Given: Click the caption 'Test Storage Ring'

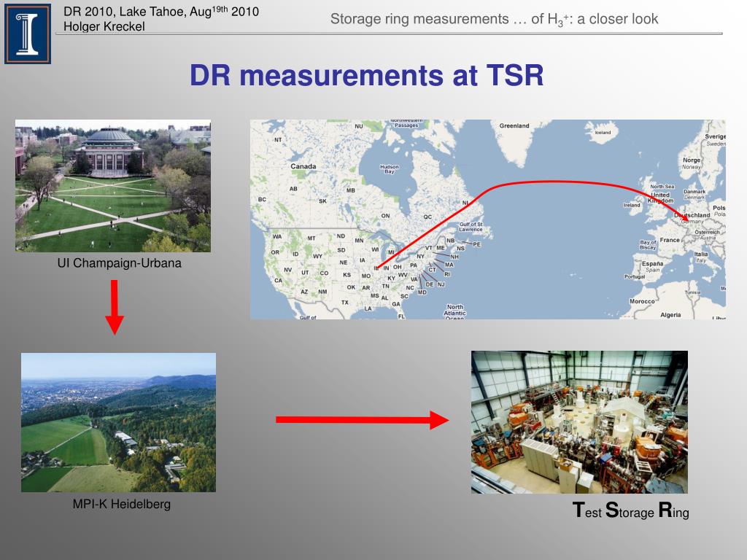Looking at the screenshot, I should [x=630, y=510].
